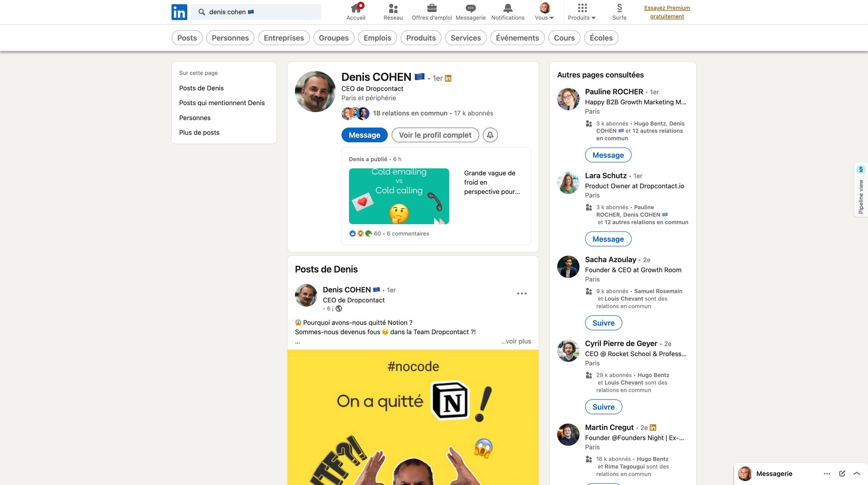Viewport: 868px width, 485px height.
Task: Select the Groupes filter
Action: pyautogui.click(x=334, y=38)
